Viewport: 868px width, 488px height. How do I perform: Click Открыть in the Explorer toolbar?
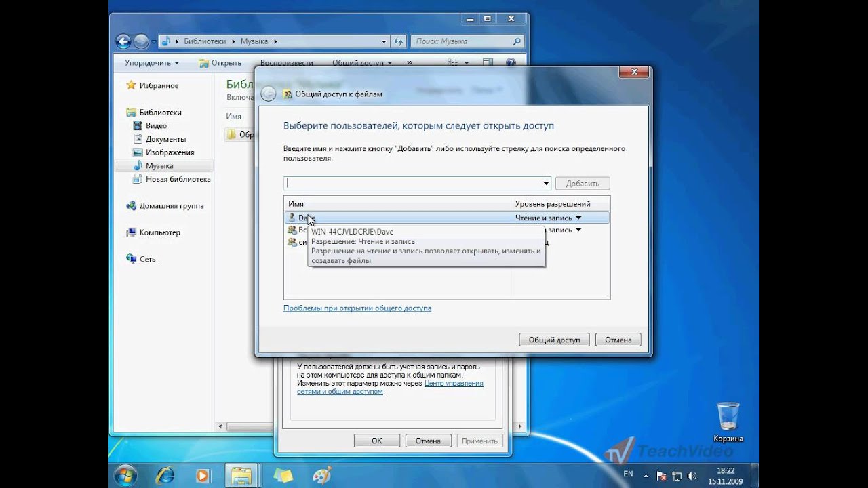(220, 63)
